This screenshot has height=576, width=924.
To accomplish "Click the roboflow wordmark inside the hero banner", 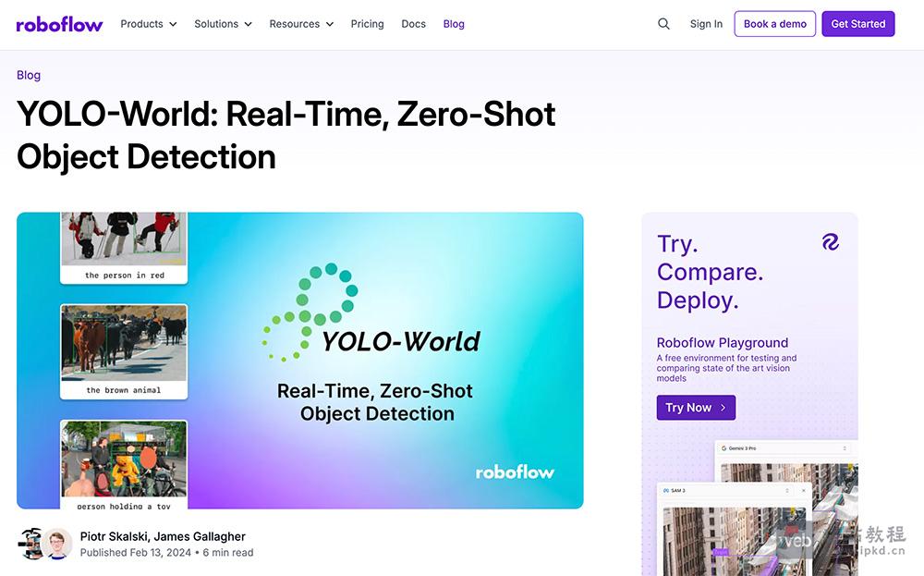I will (515, 472).
